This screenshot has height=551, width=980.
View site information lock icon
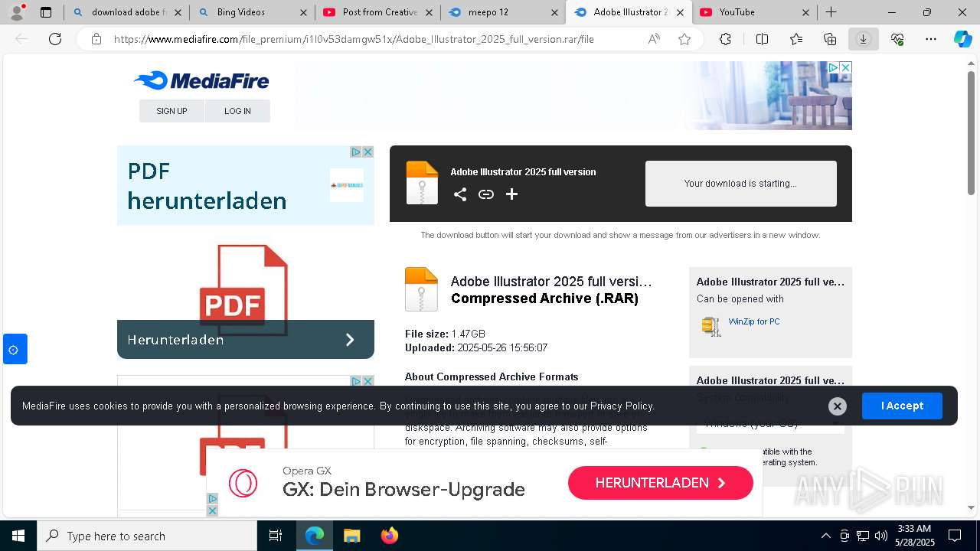(x=96, y=39)
